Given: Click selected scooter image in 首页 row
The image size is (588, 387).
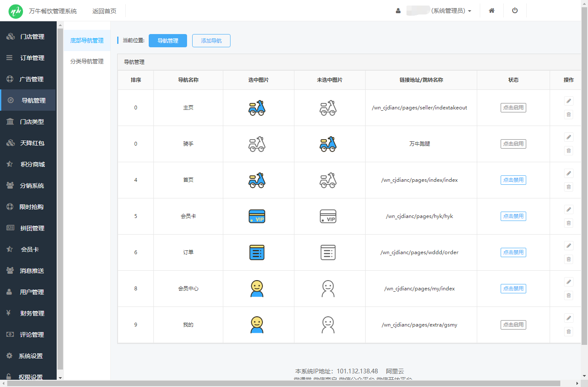Looking at the screenshot, I should (x=257, y=180).
